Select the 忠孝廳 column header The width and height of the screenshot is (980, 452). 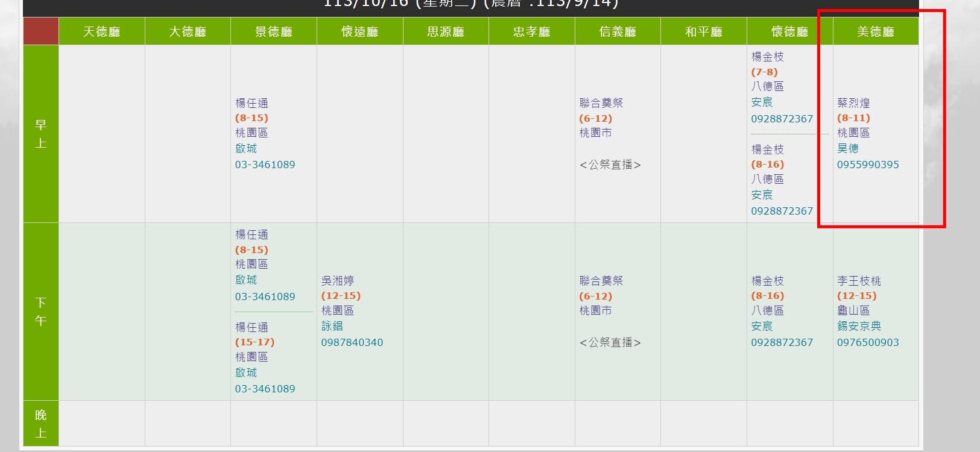coord(531,32)
